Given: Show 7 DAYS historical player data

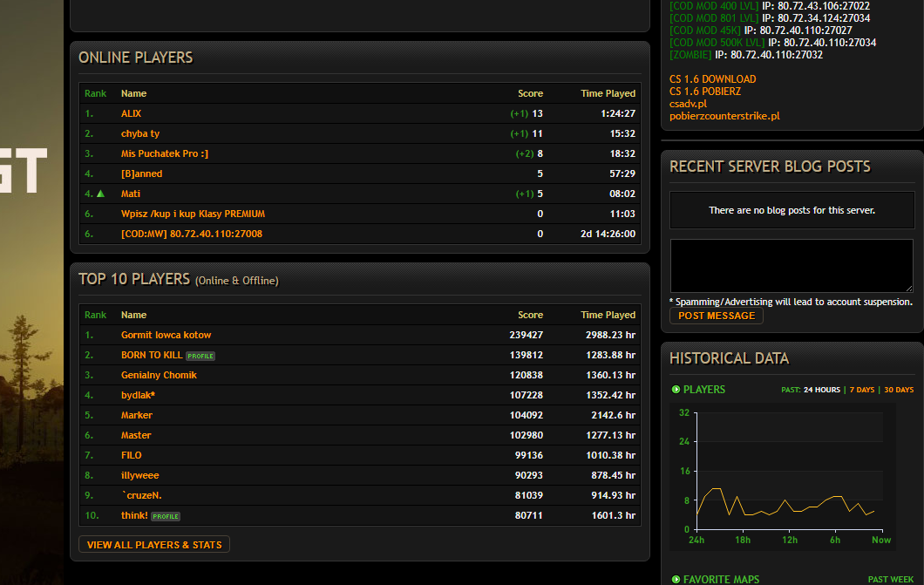Looking at the screenshot, I should point(861,390).
